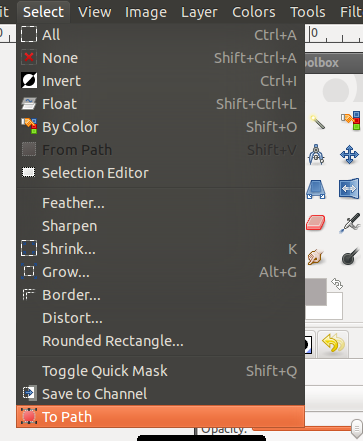
Task: Open the Colors menu
Action: tap(254, 12)
